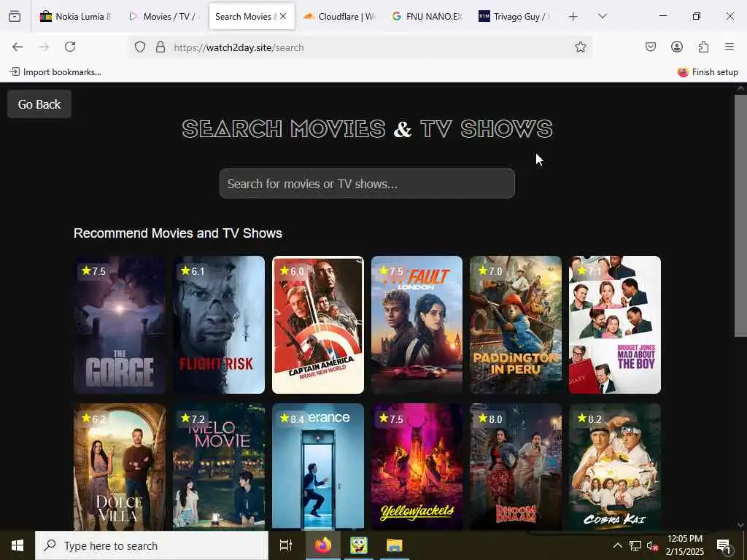
Task: Switch to Trivago Guy tab
Action: point(516,17)
